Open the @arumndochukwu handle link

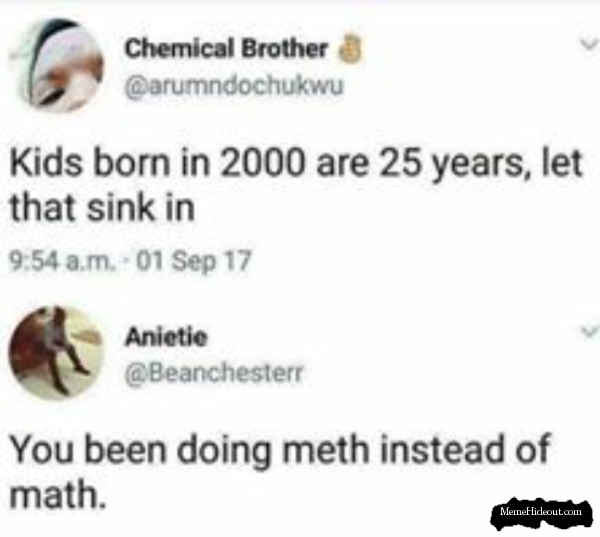pyautogui.click(x=234, y=87)
